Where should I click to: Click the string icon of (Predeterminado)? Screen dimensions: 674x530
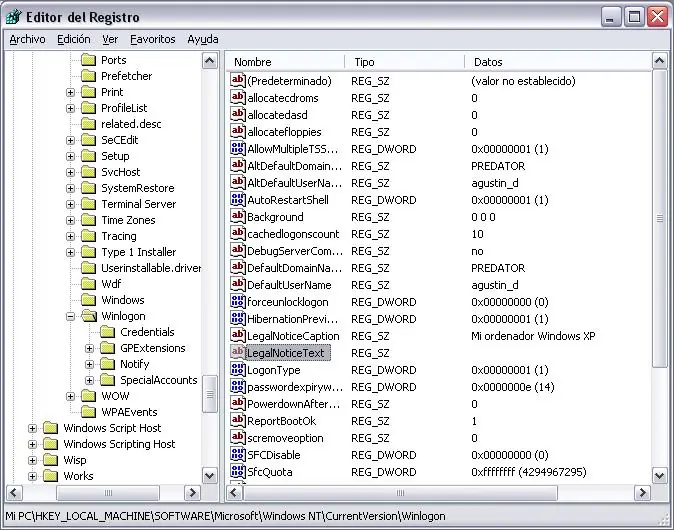click(238, 80)
